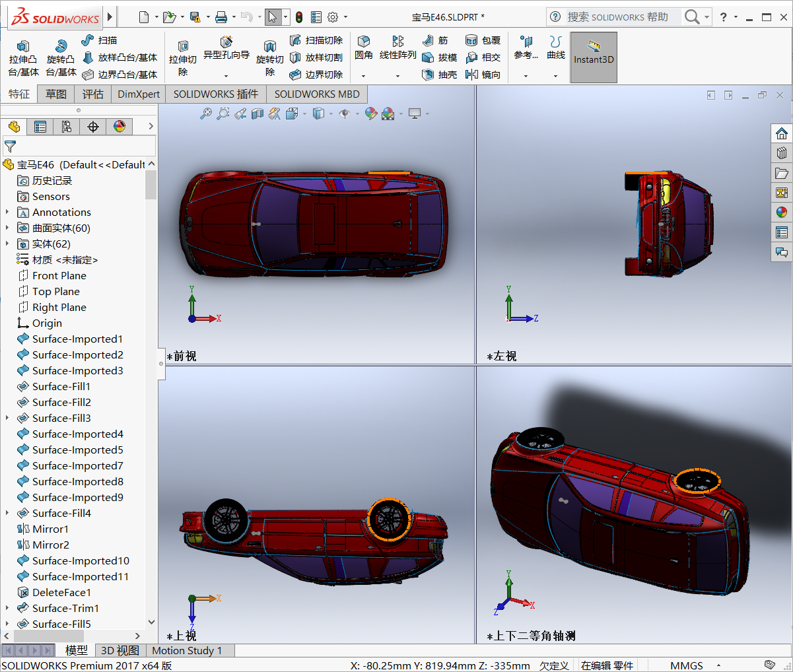Click the Fillet (圆角) tool
This screenshot has width=793, height=672.
(x=363, y=48)
